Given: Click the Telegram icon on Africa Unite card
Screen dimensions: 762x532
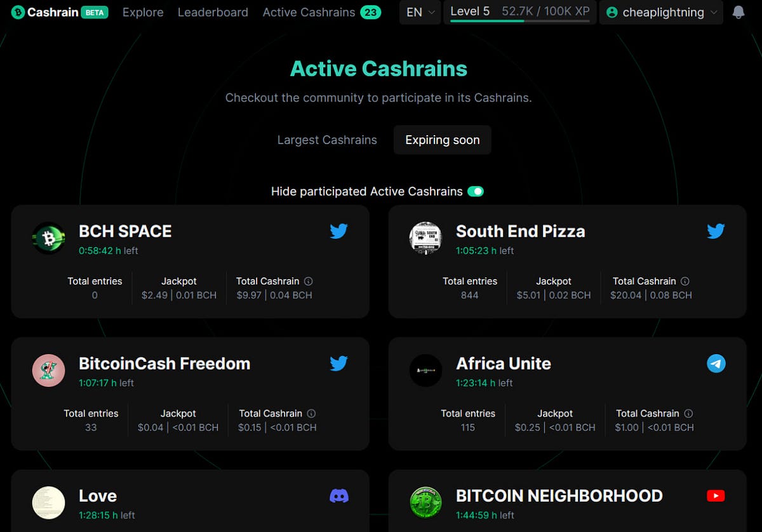Looking at the screenshot, I should 716,364.
